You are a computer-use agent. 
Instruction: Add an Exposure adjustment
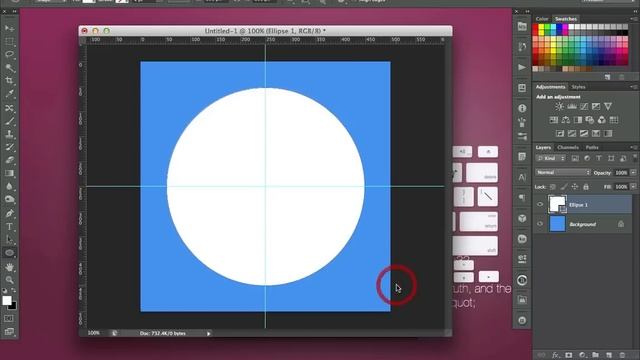click(x=596, y=106)
